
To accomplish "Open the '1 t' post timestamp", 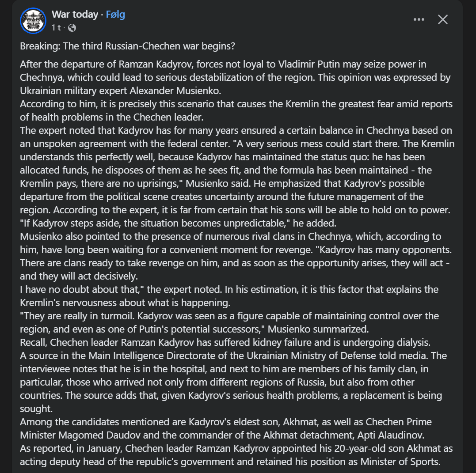I will point(56,27).
